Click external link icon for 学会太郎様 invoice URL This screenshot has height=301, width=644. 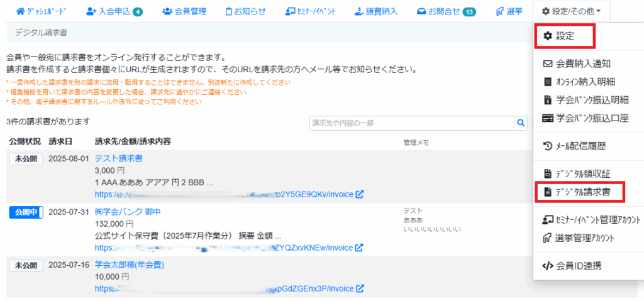point(360,288)
